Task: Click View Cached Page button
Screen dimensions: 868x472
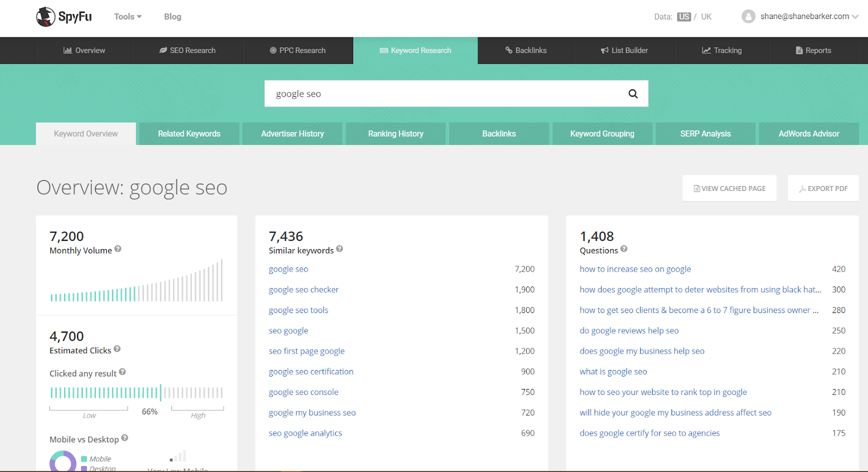Action: coord(730,188)
